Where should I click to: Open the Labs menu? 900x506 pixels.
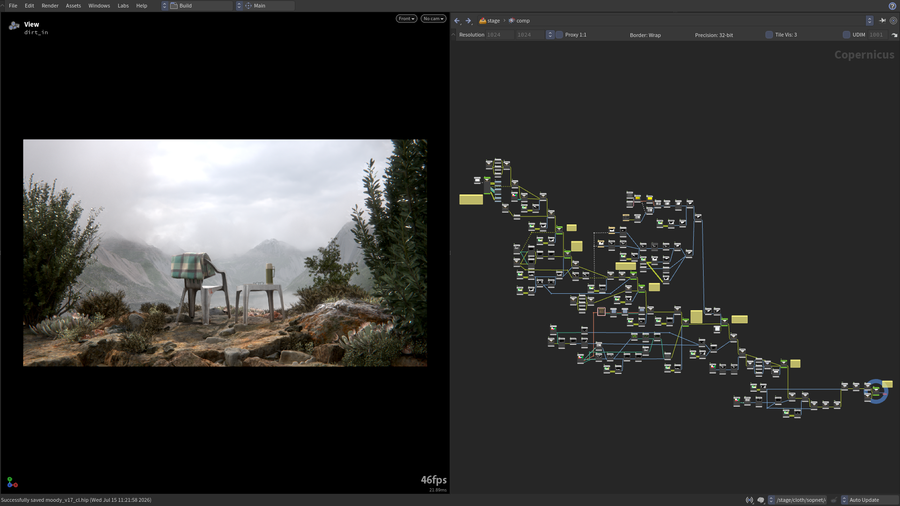[x=123, y=6]
